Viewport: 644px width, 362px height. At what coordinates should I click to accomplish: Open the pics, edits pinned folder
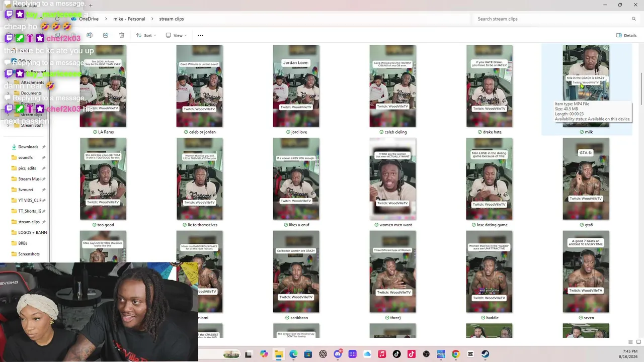27,168
